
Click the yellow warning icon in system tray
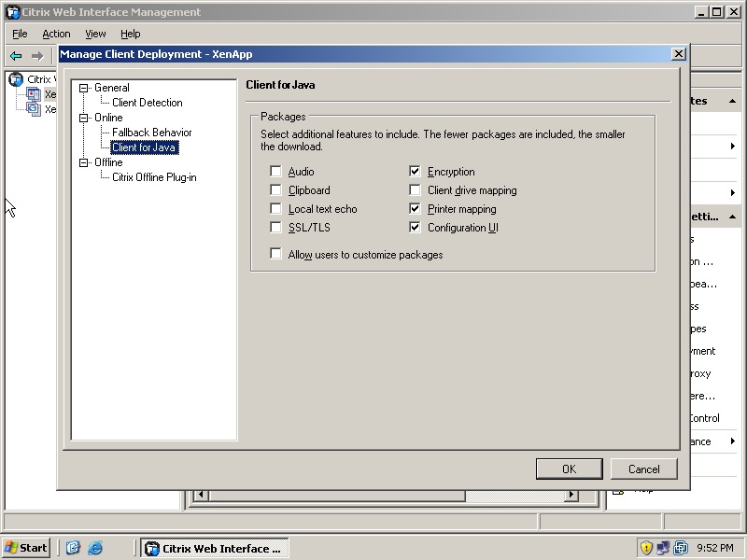click(645, 548)
